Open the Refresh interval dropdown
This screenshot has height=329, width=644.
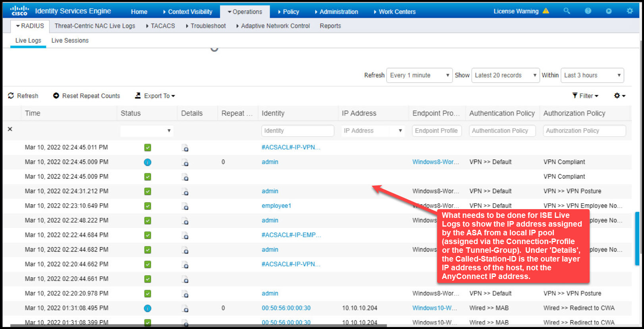pos(419,75)
